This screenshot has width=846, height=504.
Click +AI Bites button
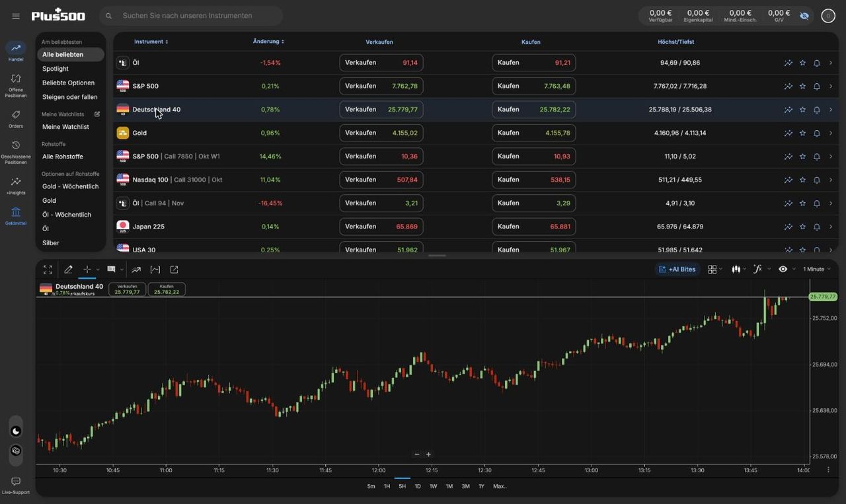click(677, 270)
